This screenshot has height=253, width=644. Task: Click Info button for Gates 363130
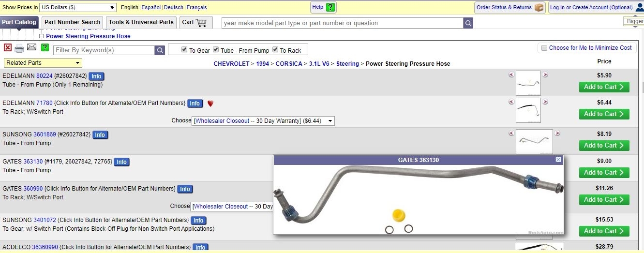(121, 162)
